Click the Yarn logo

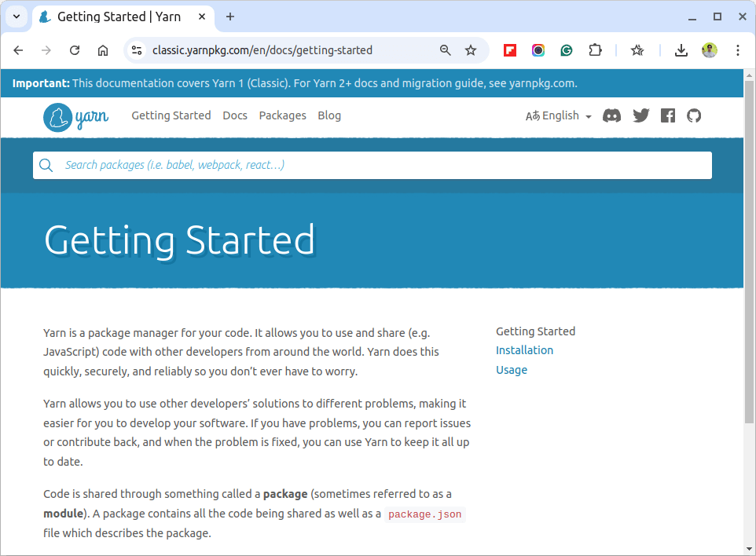point(75,117)
